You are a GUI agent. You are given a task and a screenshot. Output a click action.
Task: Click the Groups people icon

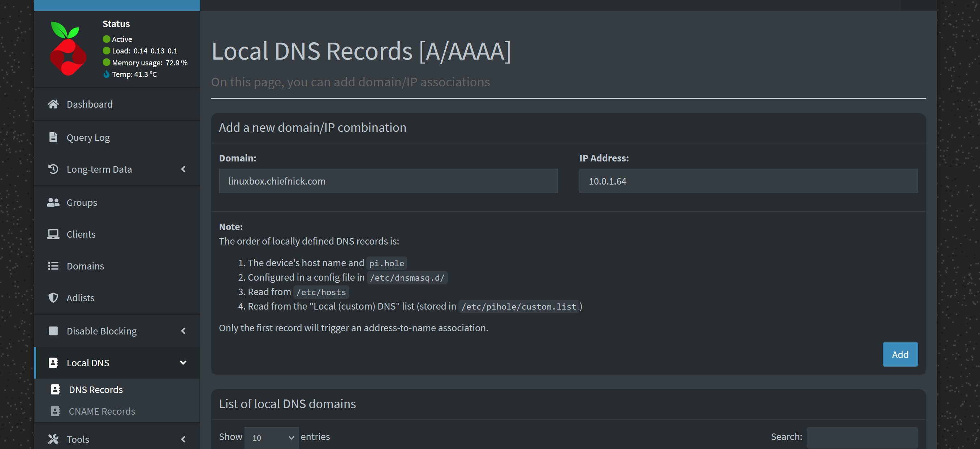click(53, 202)
